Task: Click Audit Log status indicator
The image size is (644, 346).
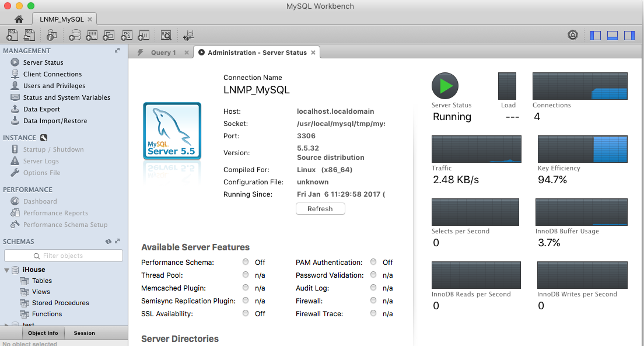Action: 373,287
